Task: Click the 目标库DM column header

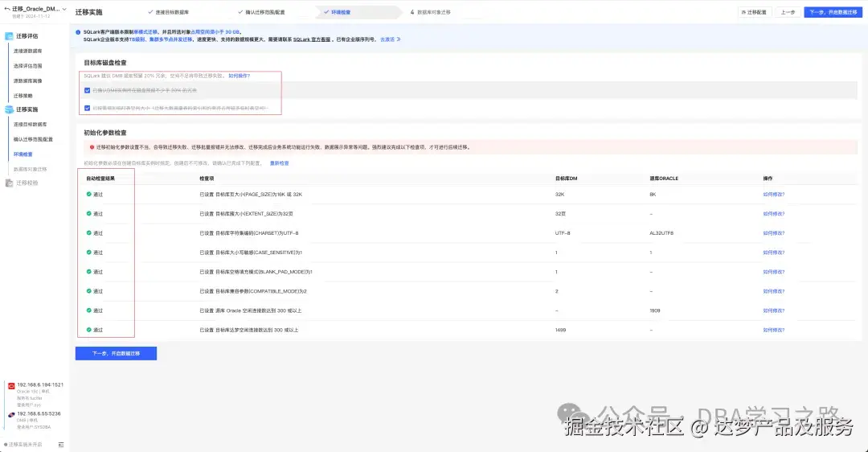Action: [x=567, y=179]
